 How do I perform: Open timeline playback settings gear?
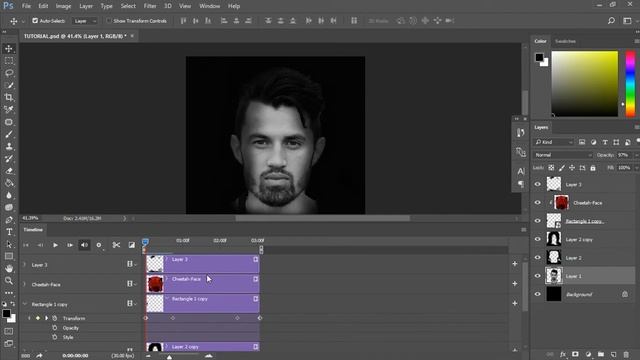pos(99,245)
